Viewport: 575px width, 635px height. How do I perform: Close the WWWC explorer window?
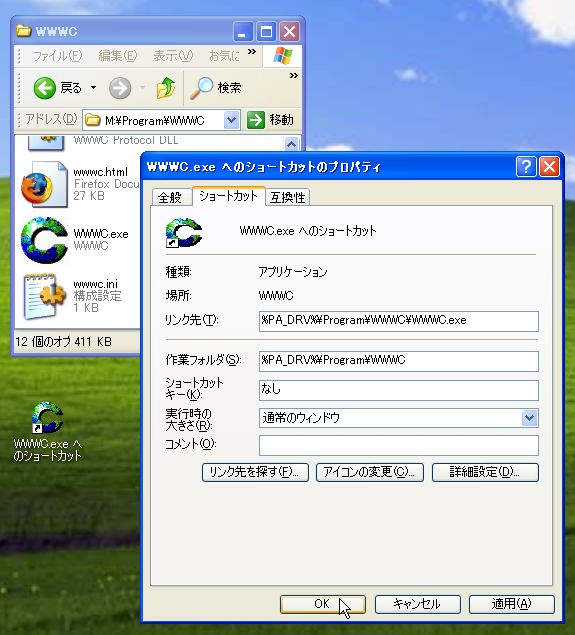click(290, 32)
